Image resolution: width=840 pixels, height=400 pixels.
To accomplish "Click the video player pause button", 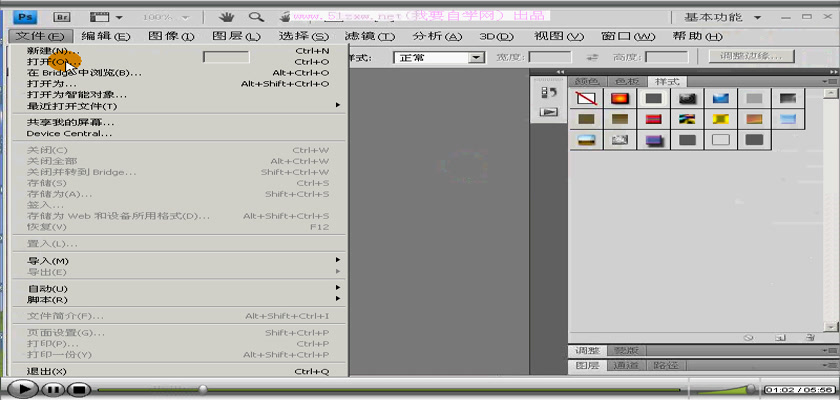I will [x=53, y=389].
